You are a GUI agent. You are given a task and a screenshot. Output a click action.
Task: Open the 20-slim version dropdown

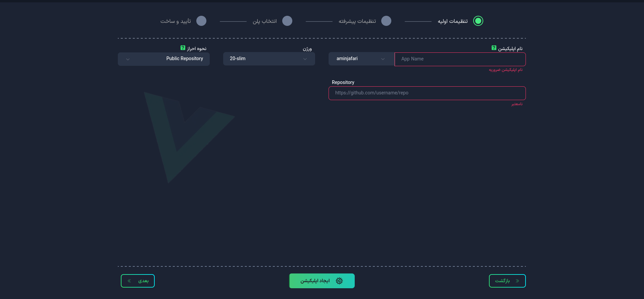269,59
